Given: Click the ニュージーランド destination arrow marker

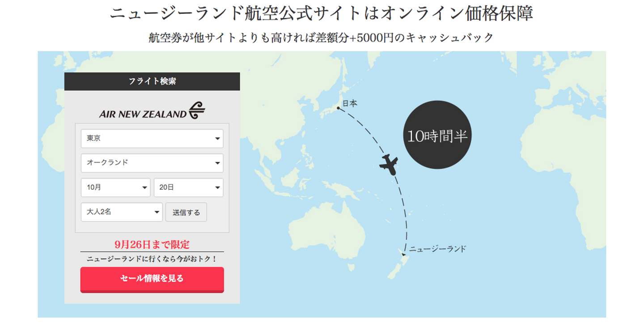Looking at the screenshot, I should point(403,254).
